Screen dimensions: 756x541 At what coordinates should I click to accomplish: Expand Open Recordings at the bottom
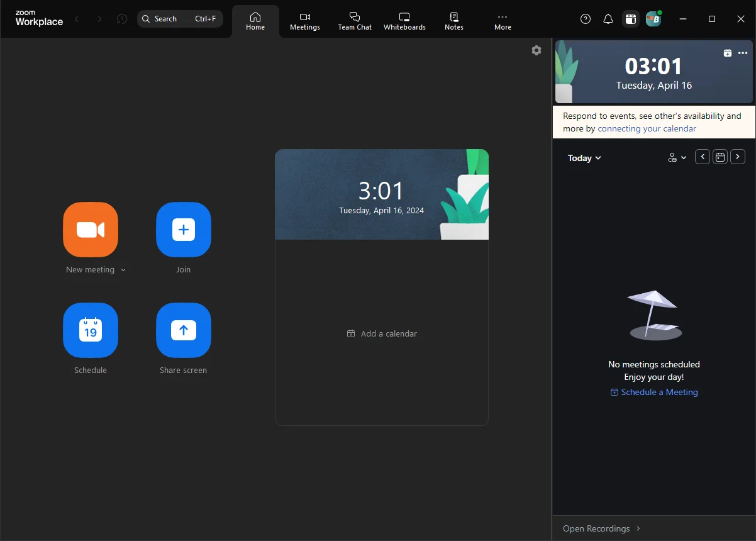(x=602, y=528)
